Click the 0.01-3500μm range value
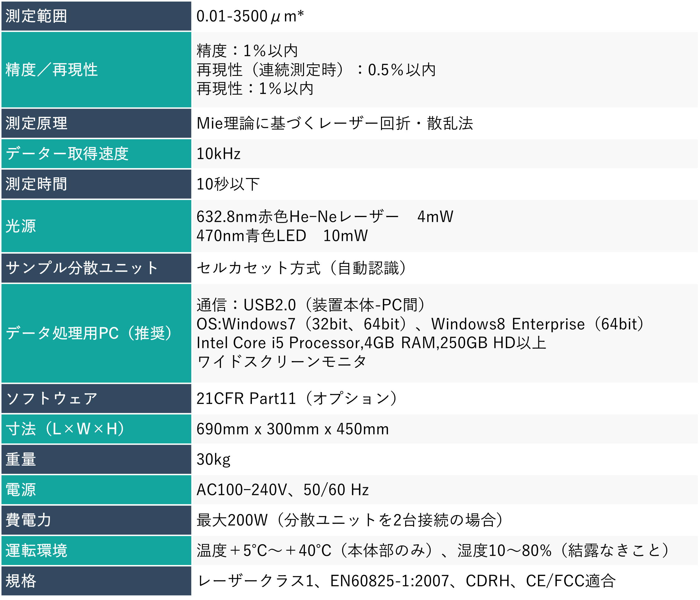 click(x=250, y=16)
